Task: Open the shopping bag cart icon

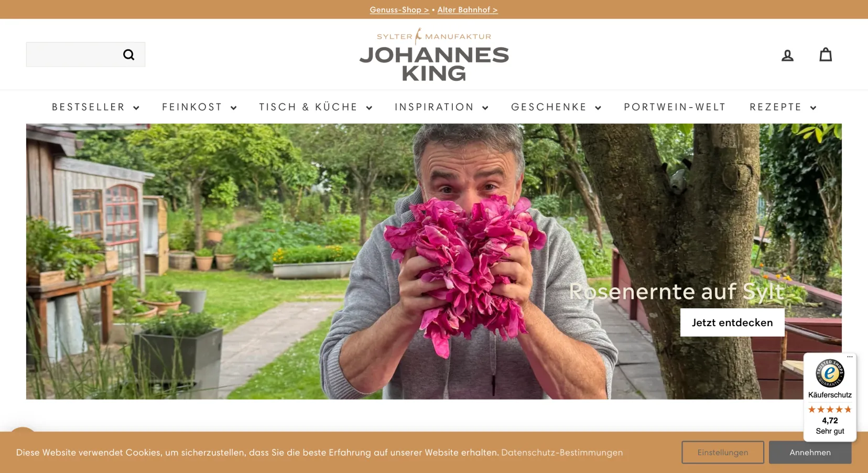Action: pos(826,55)
